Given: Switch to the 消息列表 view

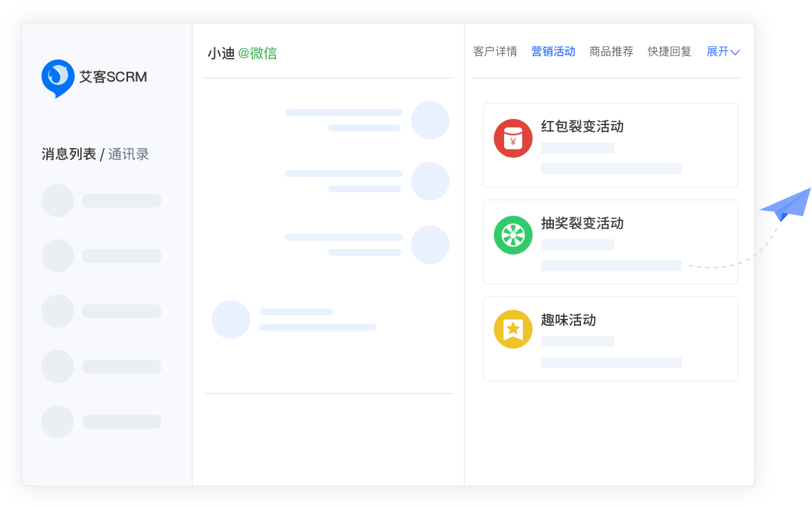Looking at the screenshot, I should 68,154.
